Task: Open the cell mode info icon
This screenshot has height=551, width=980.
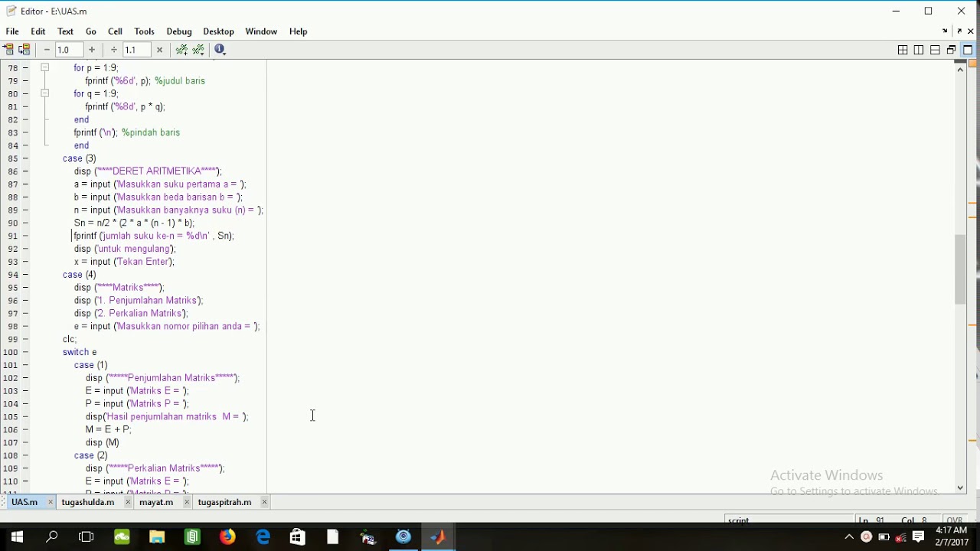Action: point(220,50)
